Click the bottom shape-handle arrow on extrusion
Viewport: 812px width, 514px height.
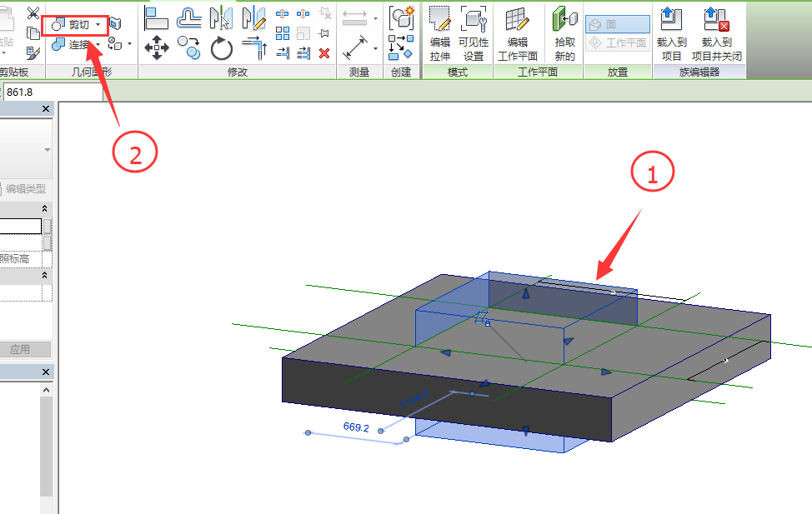[x=525, y=431]
